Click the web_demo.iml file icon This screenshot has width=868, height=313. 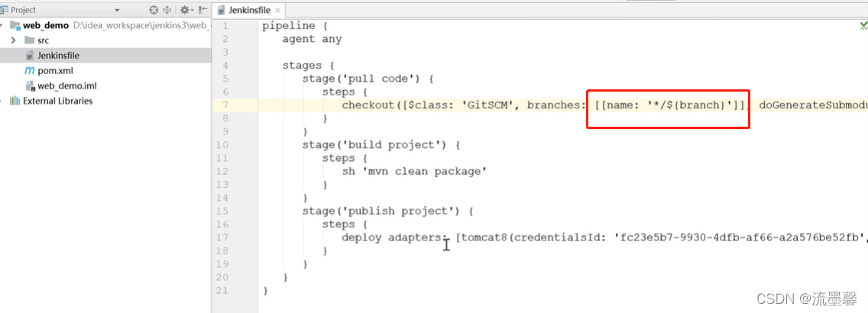point(30,86)
